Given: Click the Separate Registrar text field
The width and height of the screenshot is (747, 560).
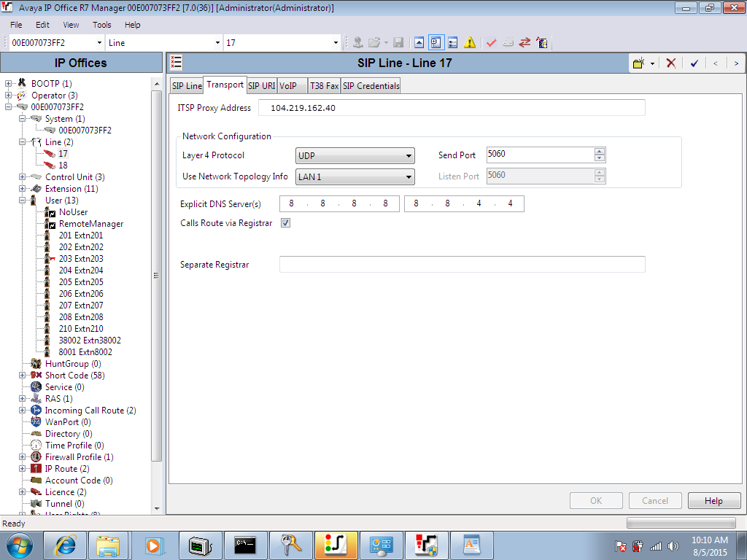Looking at the screenshot, I should pos(462,264).
